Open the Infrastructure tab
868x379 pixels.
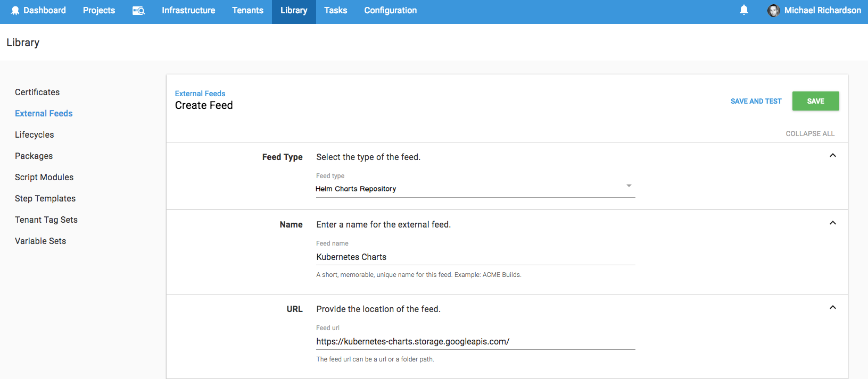click(x=188, y=11)
